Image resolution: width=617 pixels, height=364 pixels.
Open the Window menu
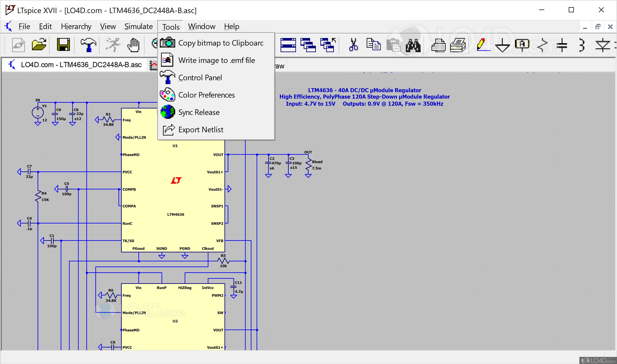(202, 26)
